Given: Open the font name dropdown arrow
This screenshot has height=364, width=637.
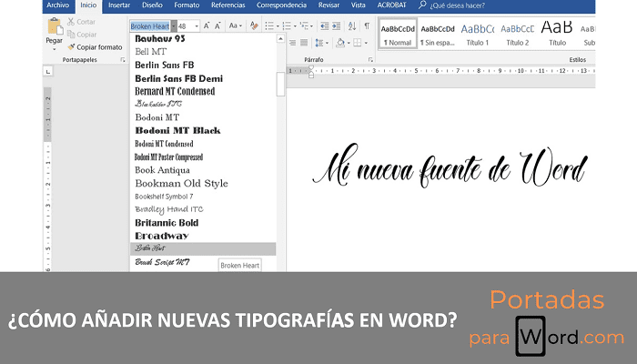Looking at the screenshot, I should point(174,26).
